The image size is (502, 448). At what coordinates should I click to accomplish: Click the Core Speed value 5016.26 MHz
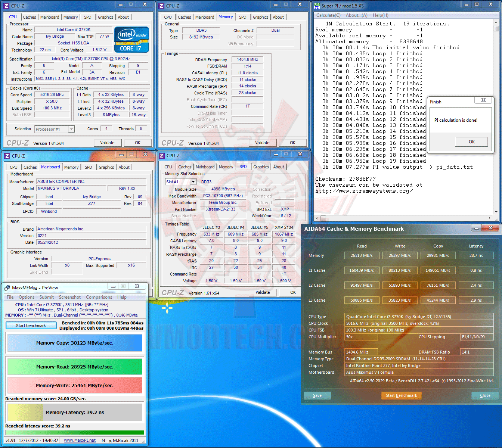[x=52, y=95]
